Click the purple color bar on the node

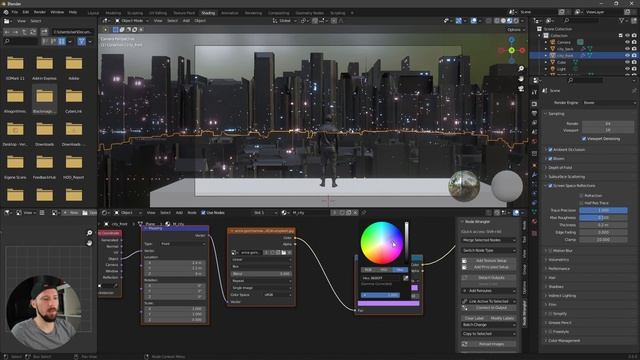[388, 303]
